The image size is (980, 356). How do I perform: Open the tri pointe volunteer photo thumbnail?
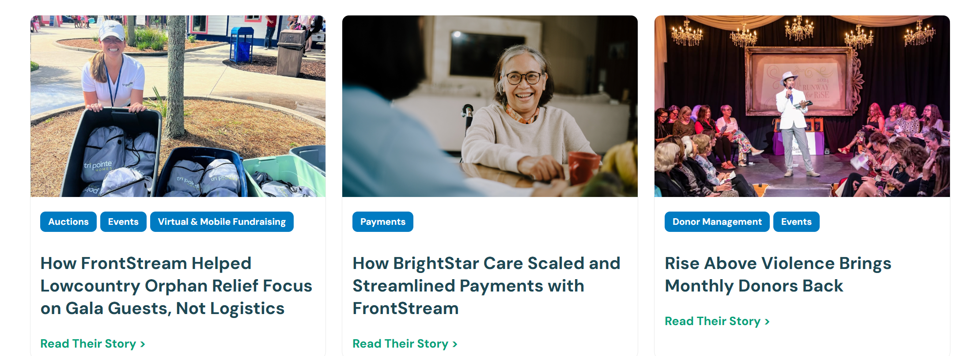[178, 106]
